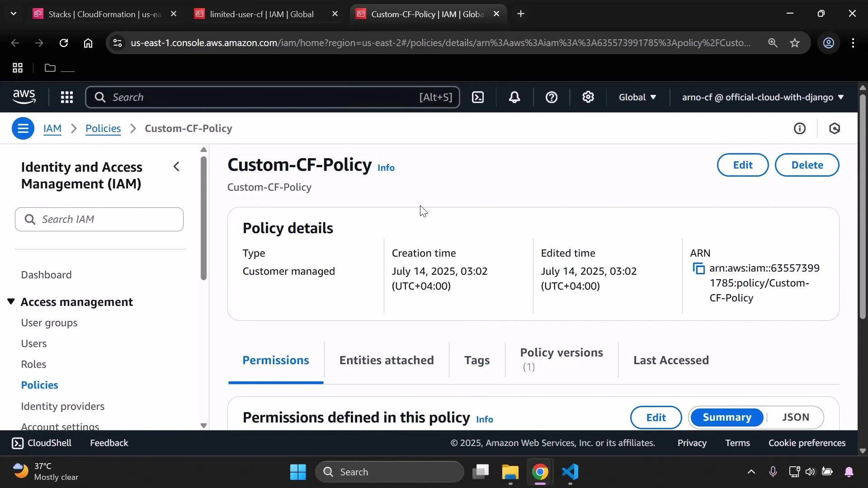Open CloudShell from the top navigation bar
Viewport: 868px width, 488px height.
coord(41,443)
